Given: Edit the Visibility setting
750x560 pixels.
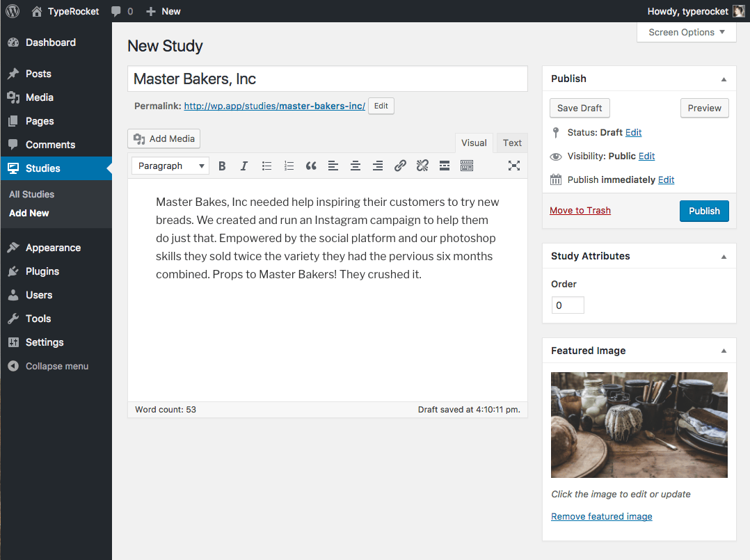Looking at the screenshot, I should pyautogui.click(x=646, y=156).
